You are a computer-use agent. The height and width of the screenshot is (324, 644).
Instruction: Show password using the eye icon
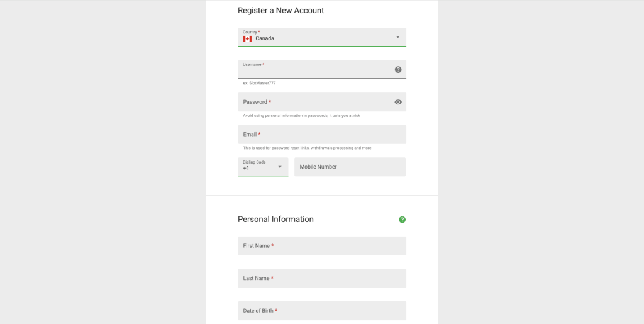click(x=398, y=102)
